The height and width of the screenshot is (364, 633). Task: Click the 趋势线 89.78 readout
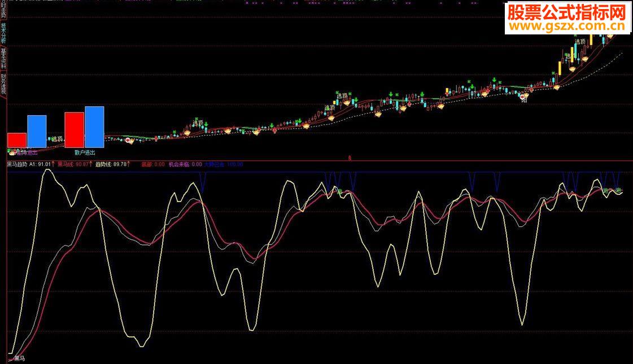pos(111,164)
